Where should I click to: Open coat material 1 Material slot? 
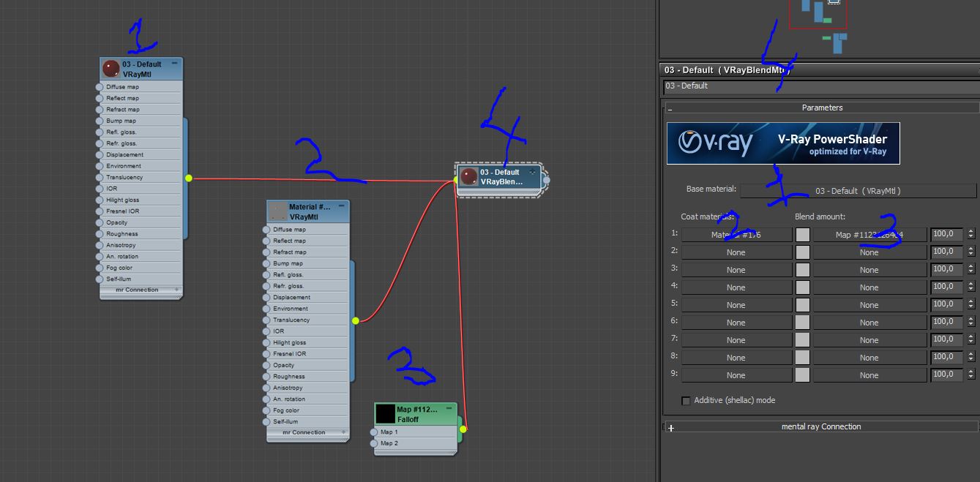coord(736,235)
